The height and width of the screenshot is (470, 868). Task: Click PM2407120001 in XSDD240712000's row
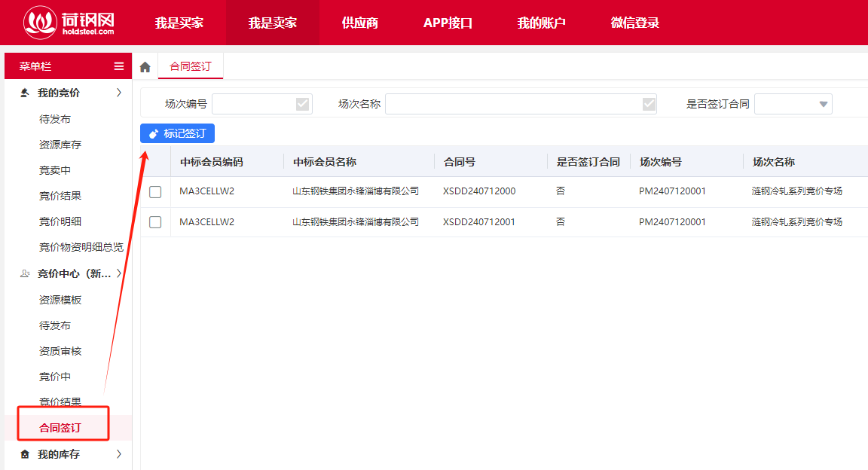pyautogui.click(x=672, y=191)
